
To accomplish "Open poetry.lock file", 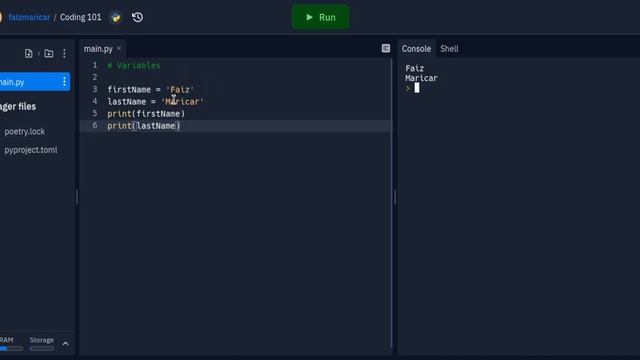I will [24, 131].
